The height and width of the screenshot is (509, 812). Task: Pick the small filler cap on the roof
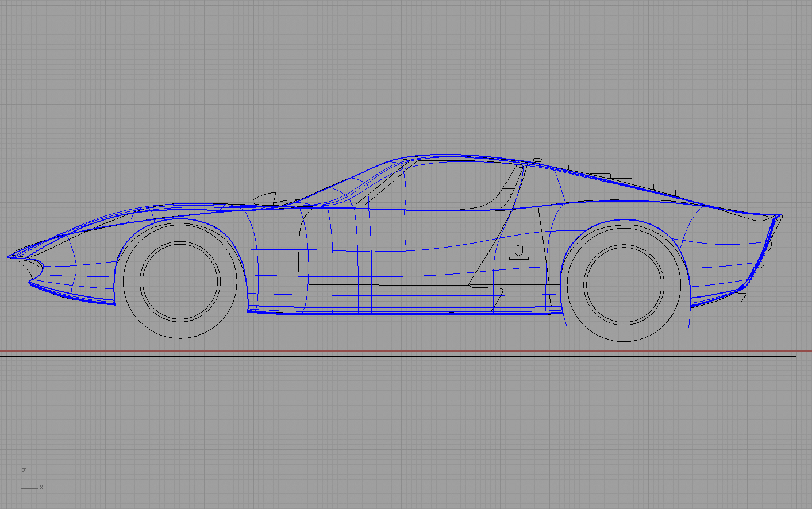[x=537, y=160]
